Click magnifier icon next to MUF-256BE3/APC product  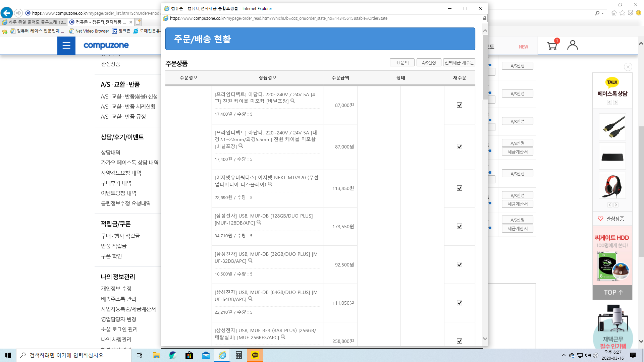pos(283,337)
